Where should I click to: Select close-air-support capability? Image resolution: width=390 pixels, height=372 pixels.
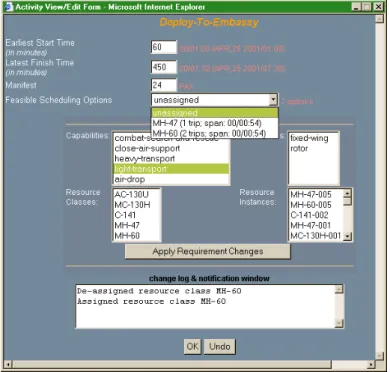171,148
